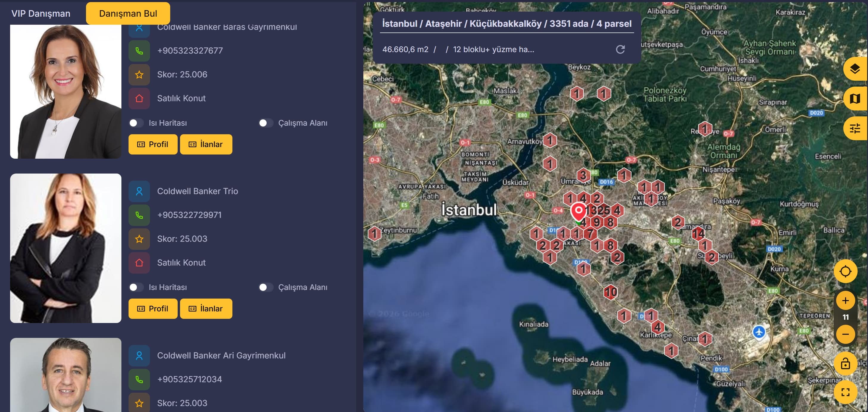Click the folded-map icon button
Screen dimensions: 868x412
[855, 99]
